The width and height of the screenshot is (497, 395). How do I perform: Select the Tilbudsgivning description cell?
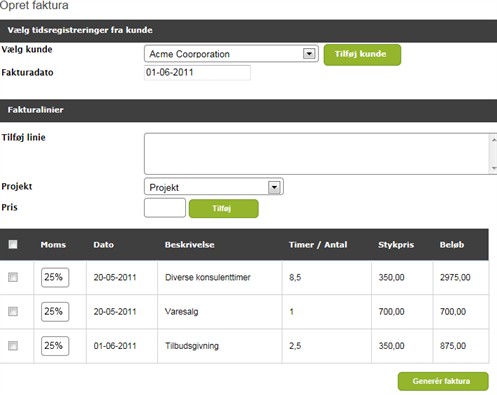coord(220,346)
